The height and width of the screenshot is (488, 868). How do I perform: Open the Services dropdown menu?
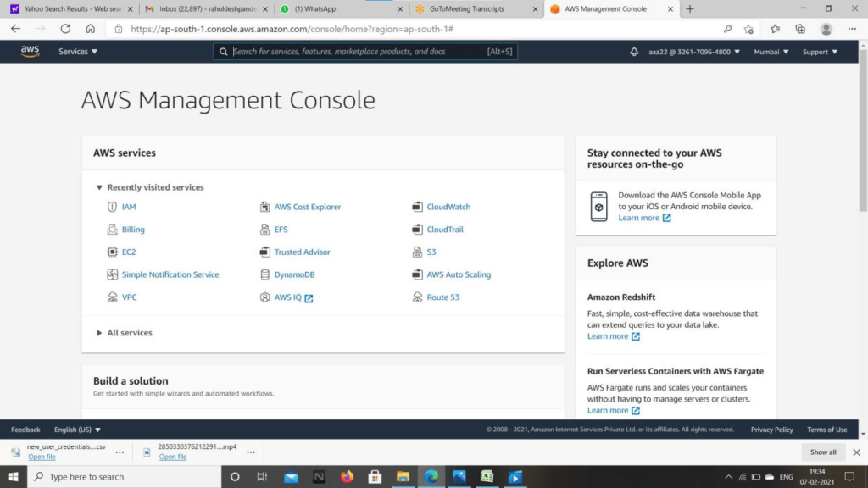pyautogui.click(x=78, y=52)
